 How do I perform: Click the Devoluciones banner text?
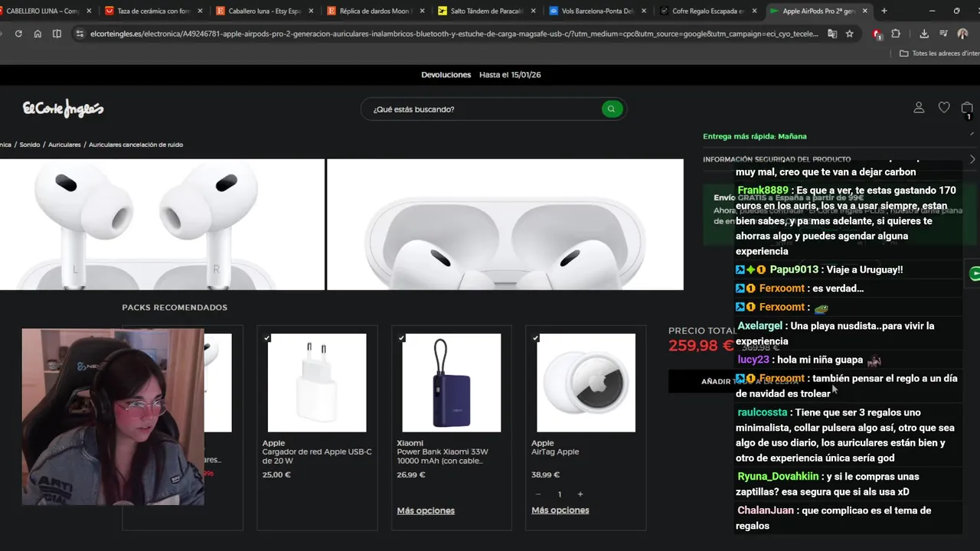point(446,74)
